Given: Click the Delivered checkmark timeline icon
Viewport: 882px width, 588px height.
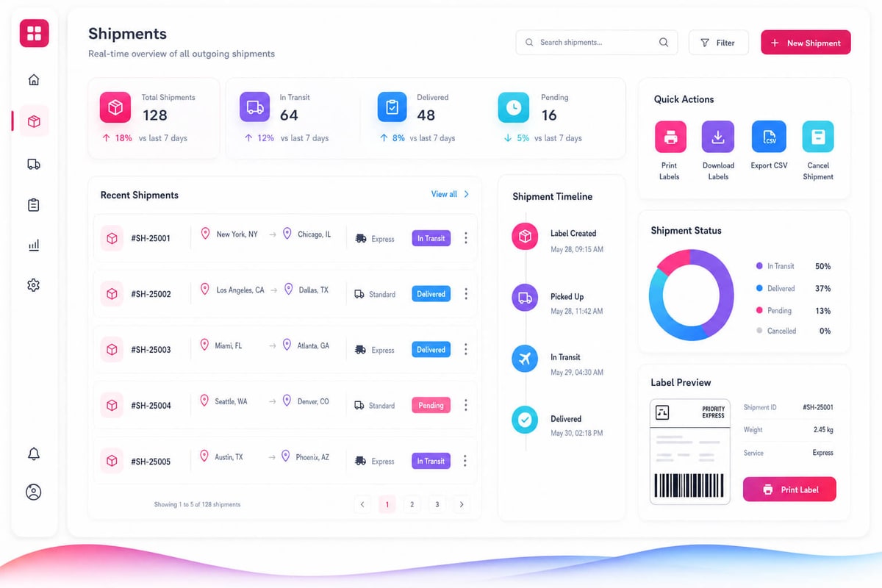Looking at the screenshot, I should (525, 420).
